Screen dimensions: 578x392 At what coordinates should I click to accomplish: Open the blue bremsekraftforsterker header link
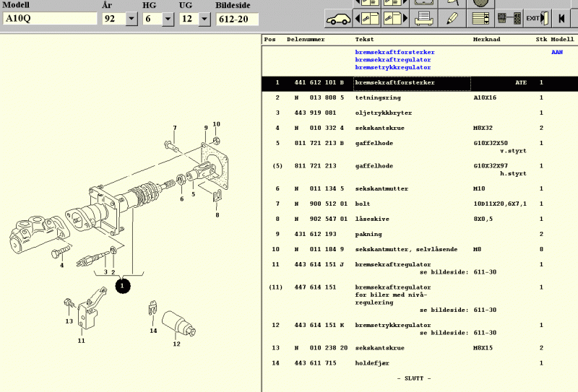[394, 52]
